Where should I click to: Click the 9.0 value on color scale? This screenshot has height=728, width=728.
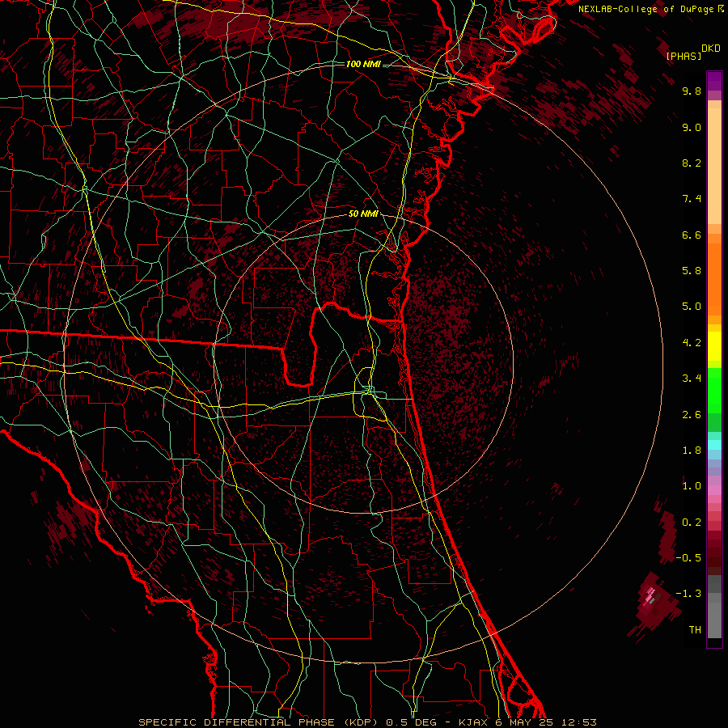point(692,127)
